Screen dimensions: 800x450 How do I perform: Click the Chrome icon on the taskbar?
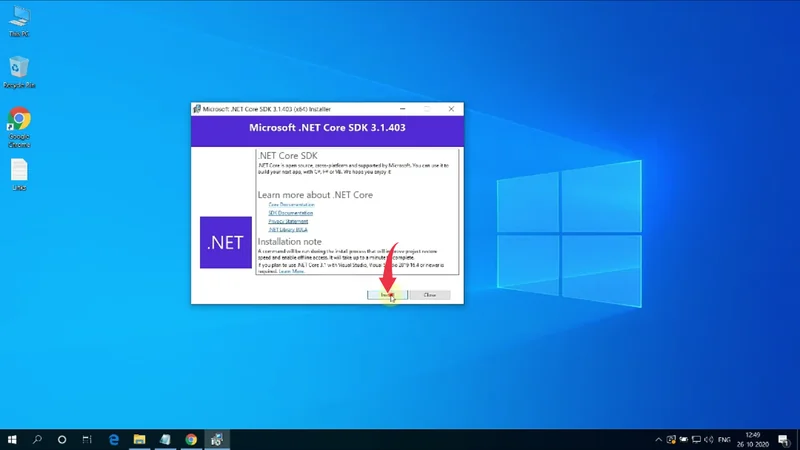point(191,439)
